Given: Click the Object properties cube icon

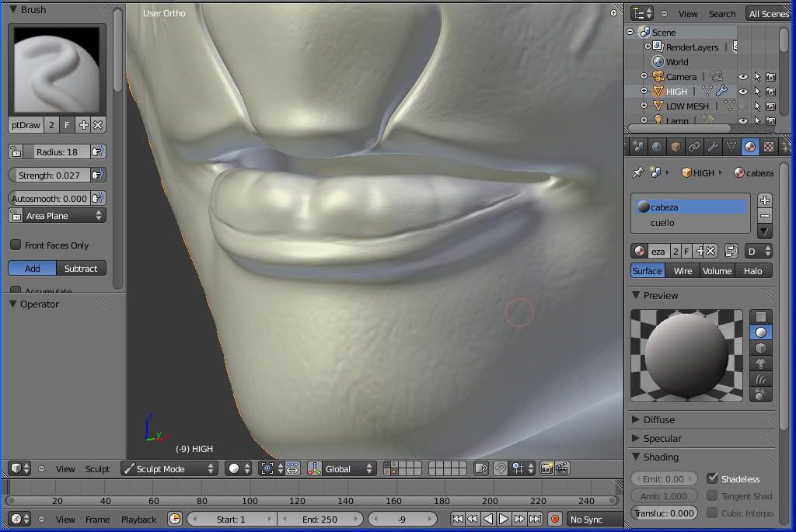Looking at the screenshot, I should [x=676, y=147].
